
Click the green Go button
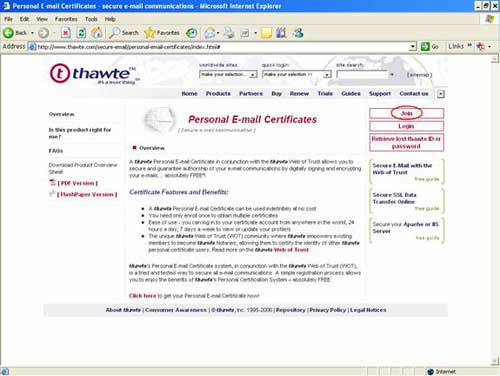[430, 46]
